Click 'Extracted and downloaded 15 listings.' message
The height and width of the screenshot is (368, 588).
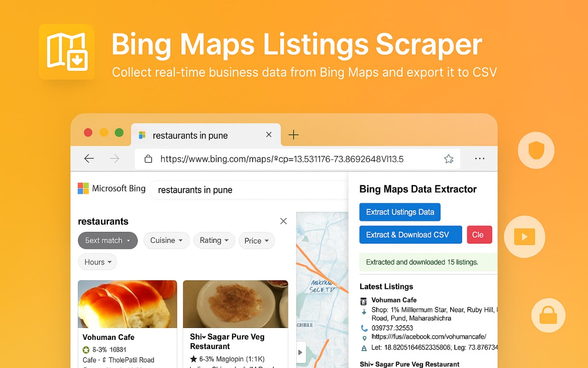coord(428,262)
